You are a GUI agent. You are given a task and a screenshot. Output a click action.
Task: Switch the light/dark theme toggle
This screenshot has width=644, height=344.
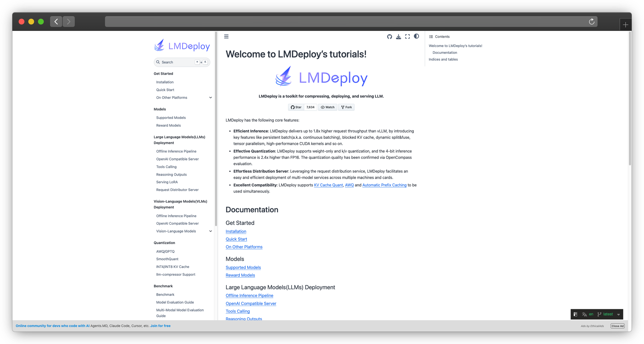click(417, 36)
